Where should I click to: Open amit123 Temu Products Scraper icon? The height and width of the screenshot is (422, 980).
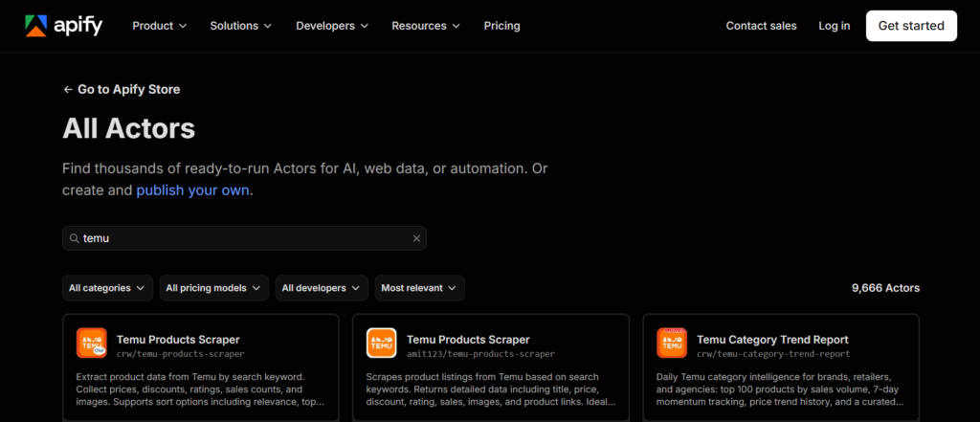tap(381, 344)
